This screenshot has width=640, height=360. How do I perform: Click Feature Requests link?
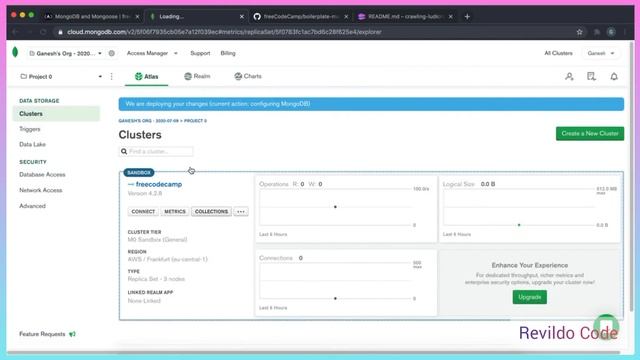pos(42,334)
